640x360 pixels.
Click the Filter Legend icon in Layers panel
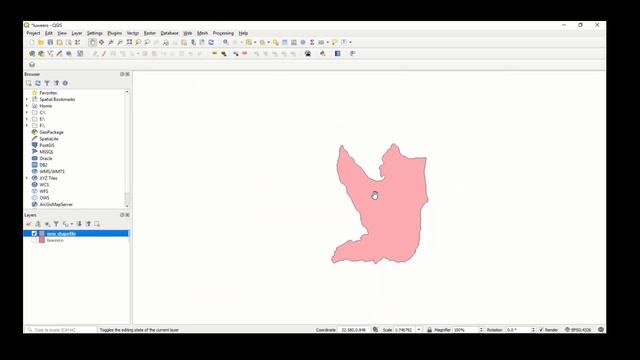coord(56,224)
